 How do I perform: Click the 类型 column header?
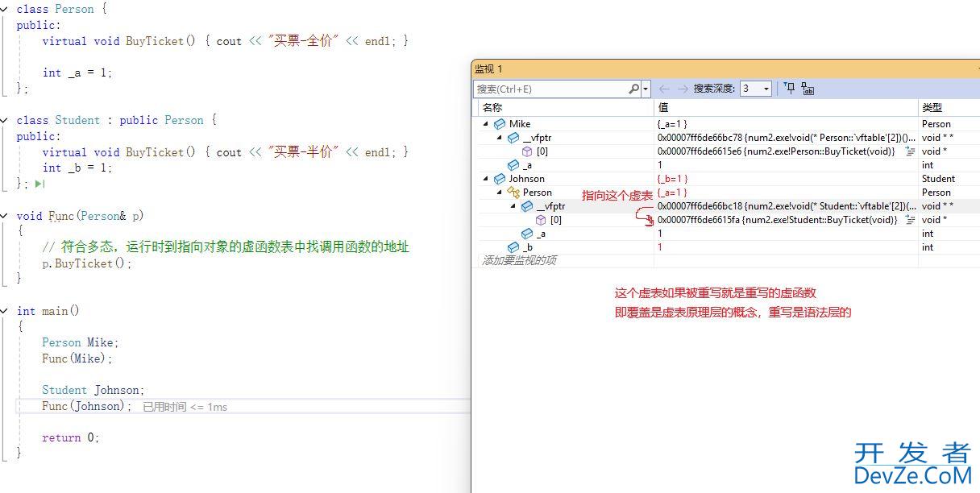[949, 107]
